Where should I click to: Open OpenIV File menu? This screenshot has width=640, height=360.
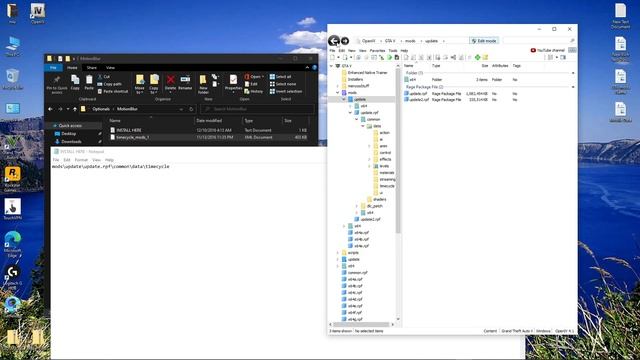(x=332, y=51)
